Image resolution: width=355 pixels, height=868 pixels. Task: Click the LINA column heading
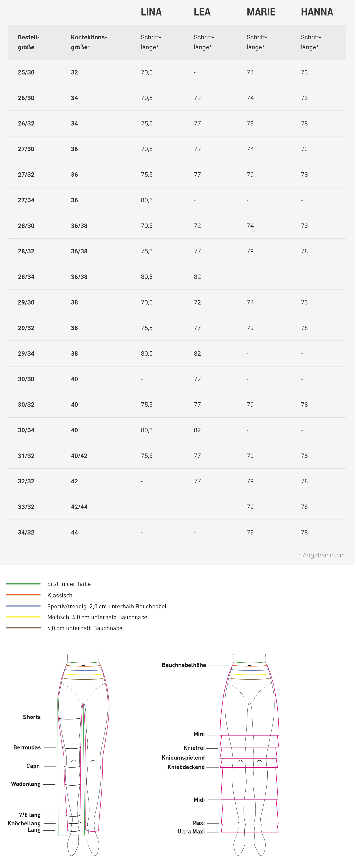(x=151, y=12)
